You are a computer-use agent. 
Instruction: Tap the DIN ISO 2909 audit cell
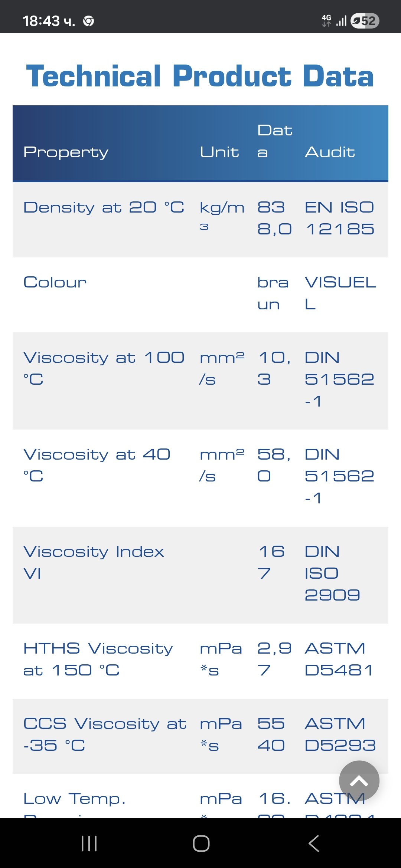pyautogui.click(x=332, y=573)
